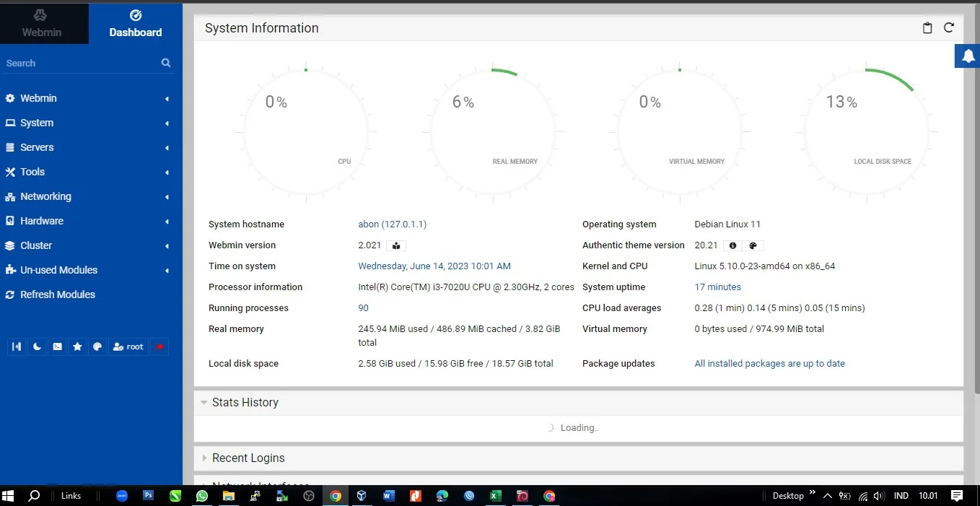The image size is (980, 506).
Task: Open the command shell terminal icon
Action: pyautogui.click(x=57, y=346)
